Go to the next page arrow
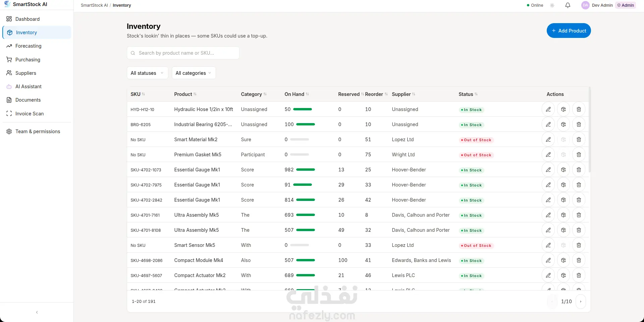Viewport: 644px width, 322px height. click(x=581, y=302)
